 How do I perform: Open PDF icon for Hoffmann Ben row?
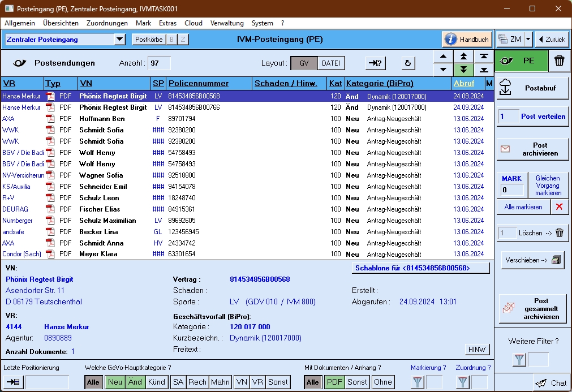[50, 119]
